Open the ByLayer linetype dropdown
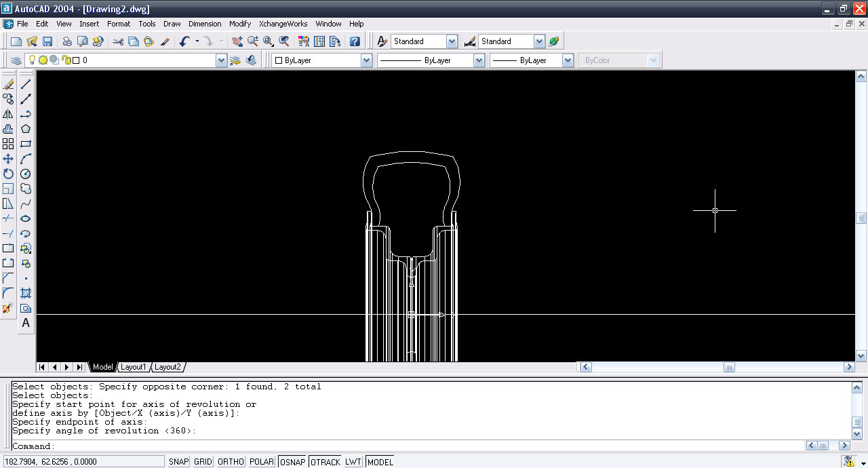Viewport: 868px width, 468px height. click(479, 60)
